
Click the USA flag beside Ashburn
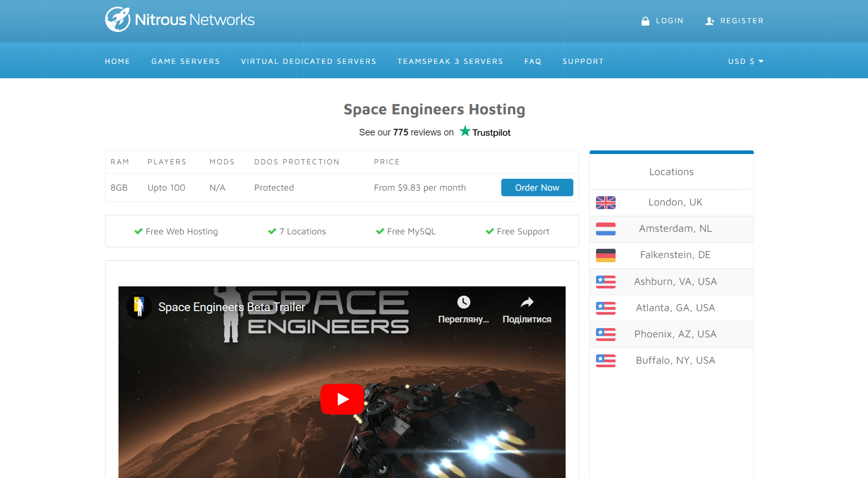pos(606,282)
